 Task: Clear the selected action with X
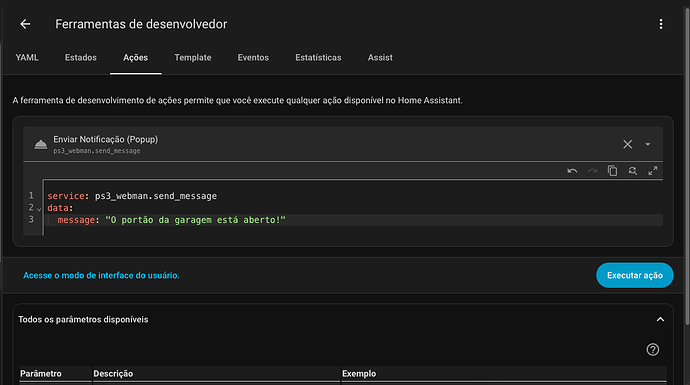pos(628,144)
